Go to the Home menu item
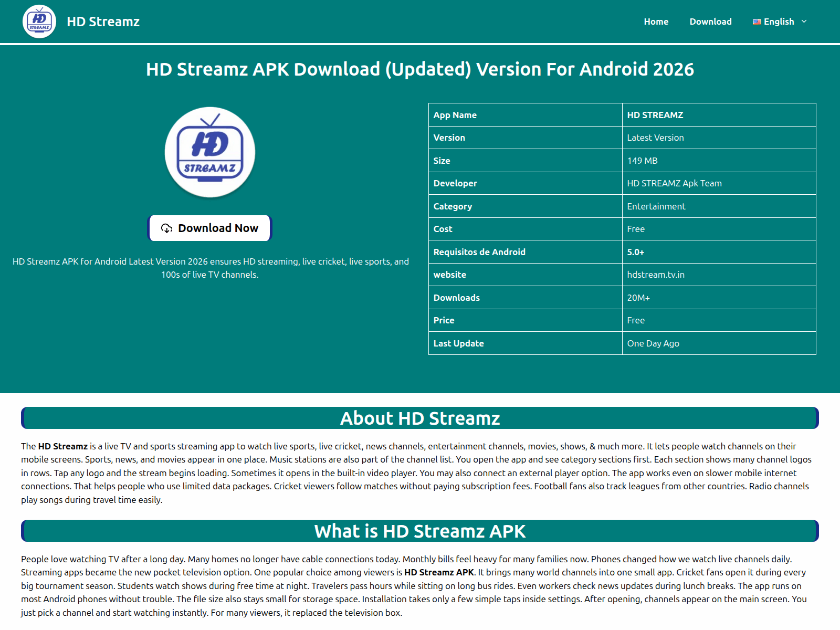 click(x=656, y=22)
